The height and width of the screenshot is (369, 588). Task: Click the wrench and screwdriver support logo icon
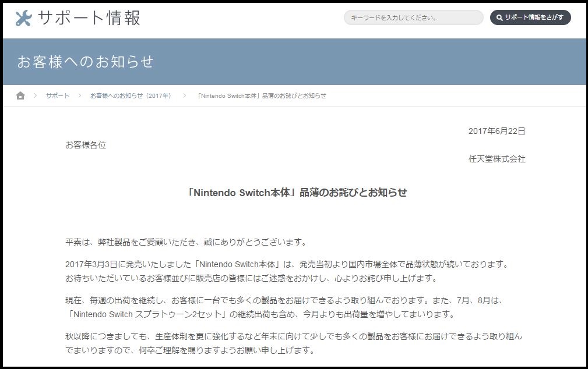[23, 18]
